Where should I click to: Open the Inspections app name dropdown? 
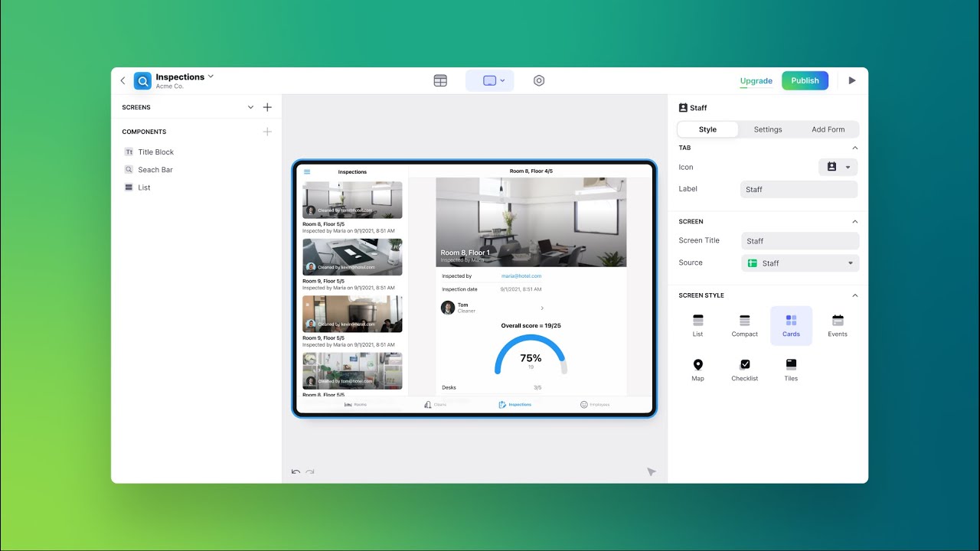coord(185,77)
